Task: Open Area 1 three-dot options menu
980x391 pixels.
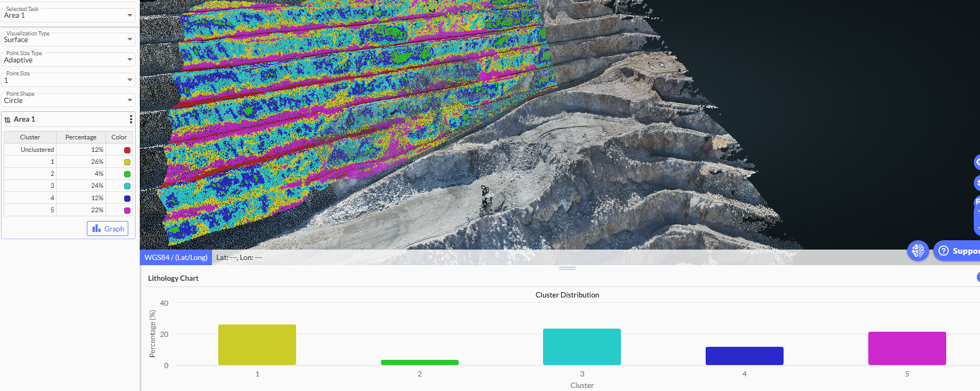Action: tap(130, 120)
